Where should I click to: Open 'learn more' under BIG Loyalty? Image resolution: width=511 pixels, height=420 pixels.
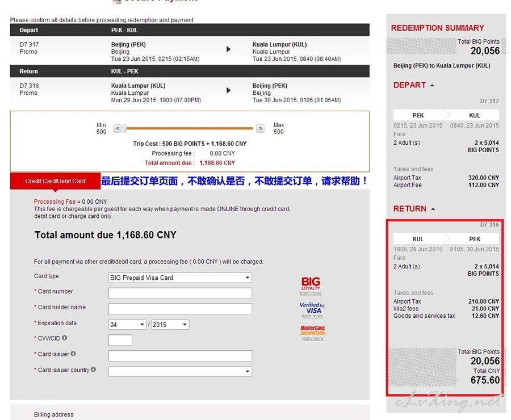tap(311, 293)
